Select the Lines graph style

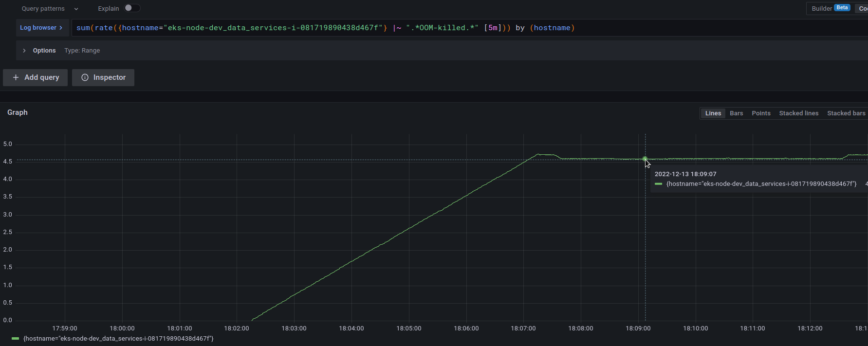[x=713, y=113]
